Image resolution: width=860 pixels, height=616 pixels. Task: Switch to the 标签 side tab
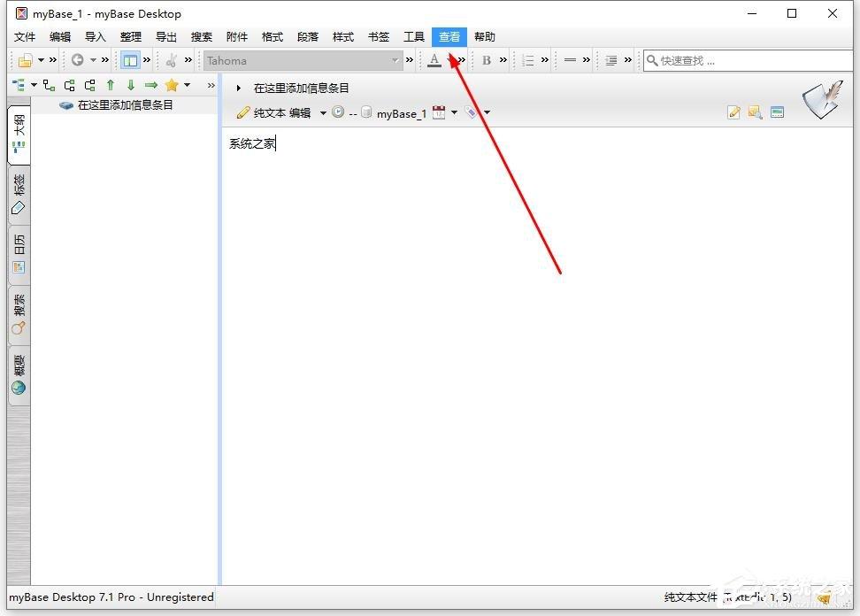click(19, 195)
